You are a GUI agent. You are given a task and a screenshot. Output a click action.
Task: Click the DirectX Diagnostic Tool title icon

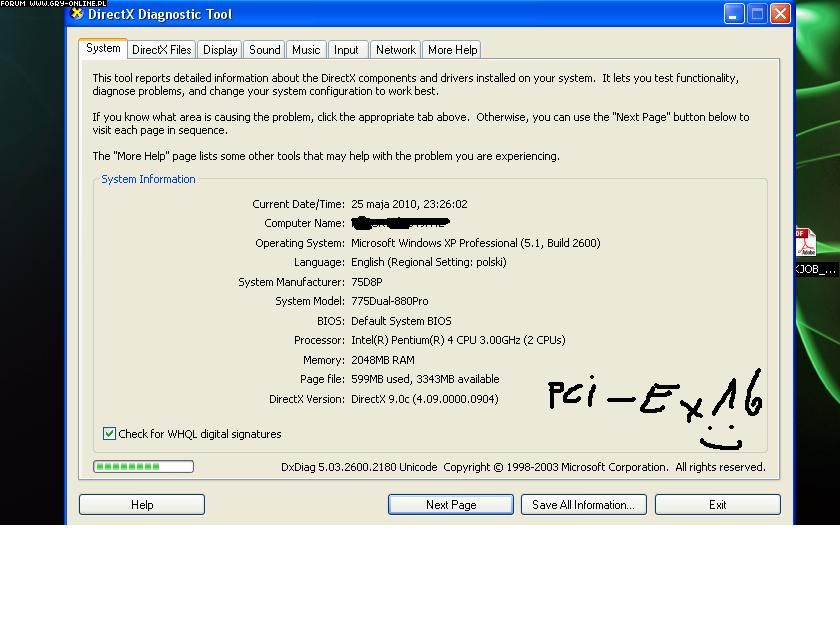click(x=77, y=13)
